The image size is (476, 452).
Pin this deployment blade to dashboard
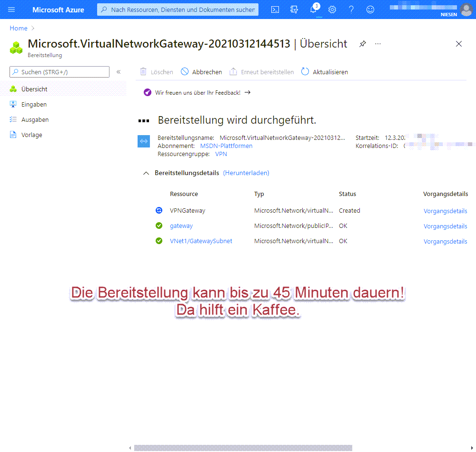click(362, 44)
